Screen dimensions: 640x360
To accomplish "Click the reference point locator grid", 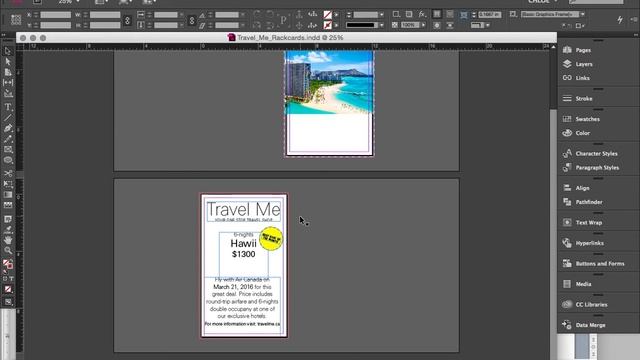I will click(16, 20).
